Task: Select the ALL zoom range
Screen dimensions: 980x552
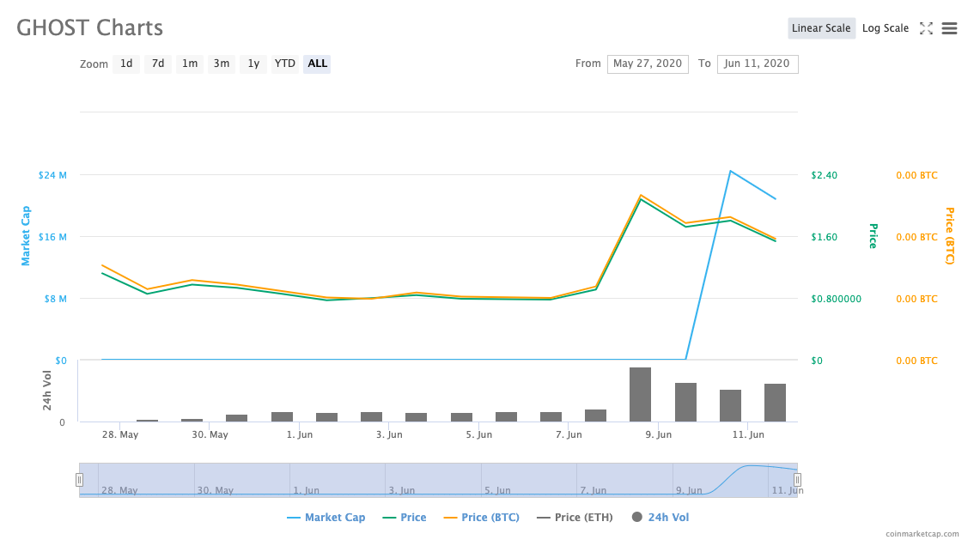Action: (317, 64)
